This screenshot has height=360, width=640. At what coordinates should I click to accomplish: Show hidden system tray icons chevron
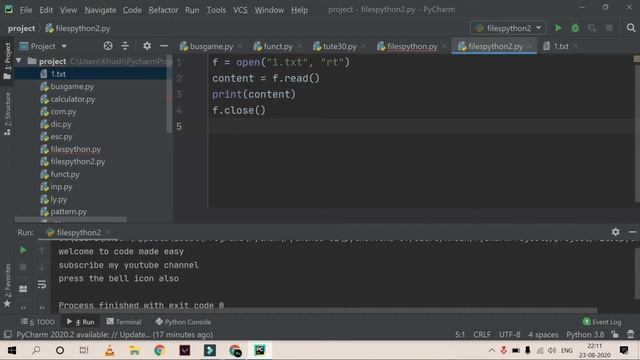coord(492,350)
